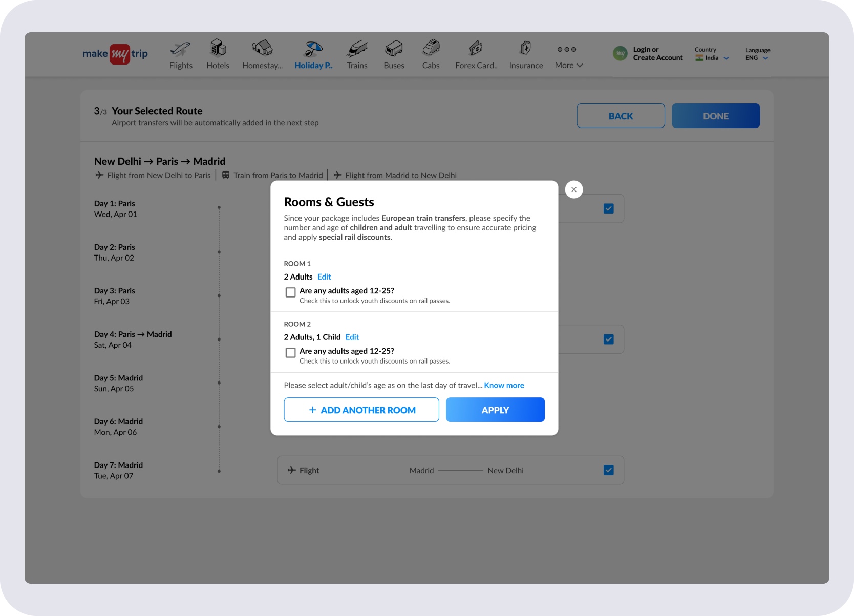The width and height of the screenshot is (854, 616).
Task: Select Day 7: Madrid itinerary entry
Action: click(x=118, y=470)
